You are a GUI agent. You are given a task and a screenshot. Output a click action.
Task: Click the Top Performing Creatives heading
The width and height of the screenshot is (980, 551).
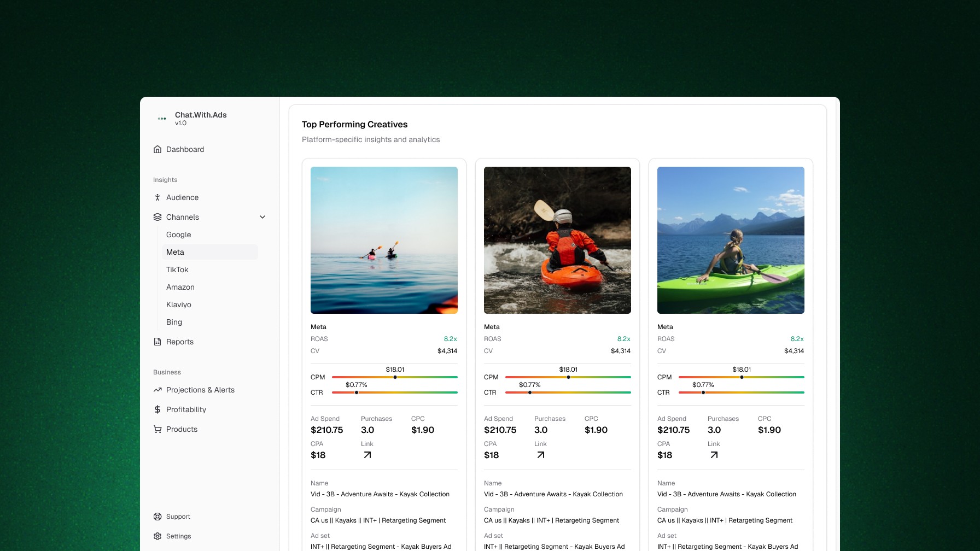point(355,125)
